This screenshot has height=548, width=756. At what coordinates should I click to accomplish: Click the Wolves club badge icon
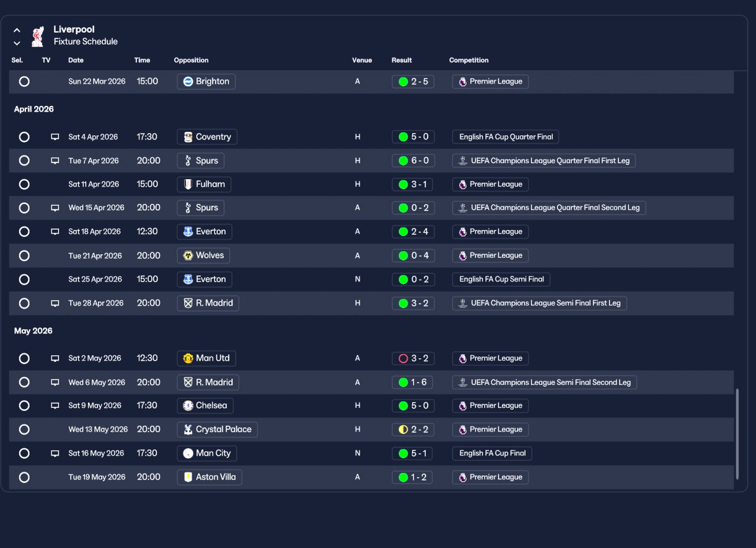click(188, 255)
